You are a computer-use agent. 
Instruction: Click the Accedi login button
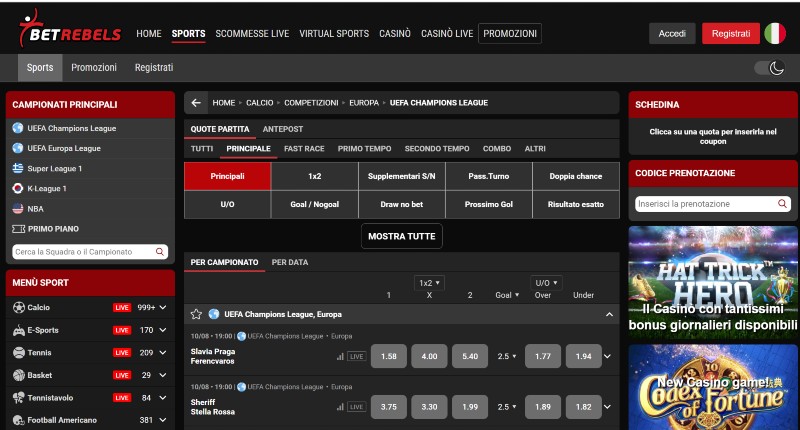click(672, 34)
